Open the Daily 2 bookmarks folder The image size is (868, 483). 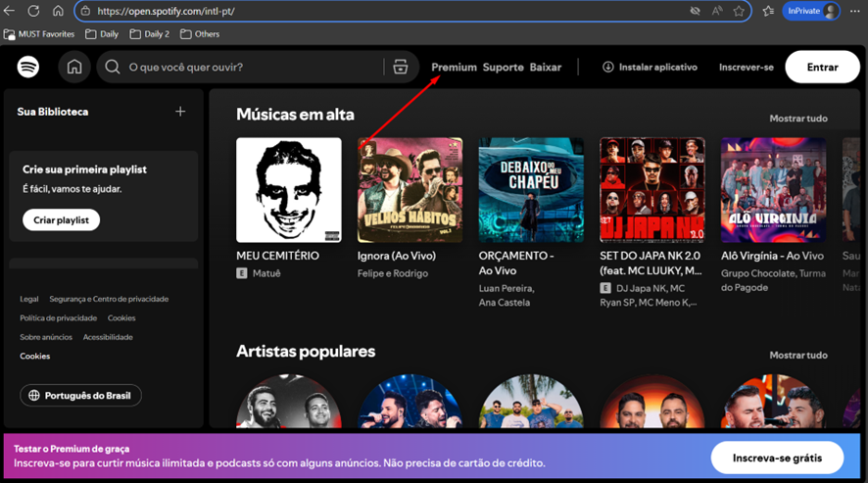pyautogui.click(x=150, y=33)
